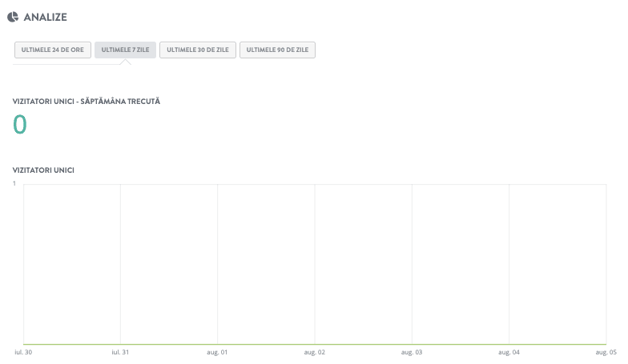Click the ANALIZE heading text

[x=45, y=18]
